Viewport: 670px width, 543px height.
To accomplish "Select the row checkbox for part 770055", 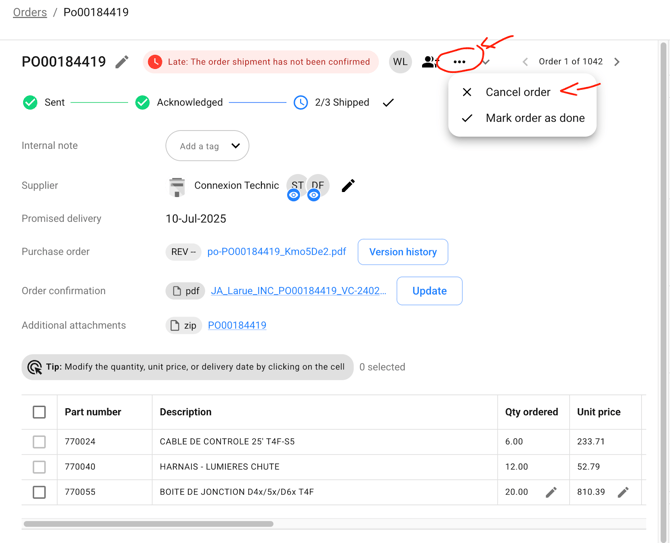I will (39, 492).
